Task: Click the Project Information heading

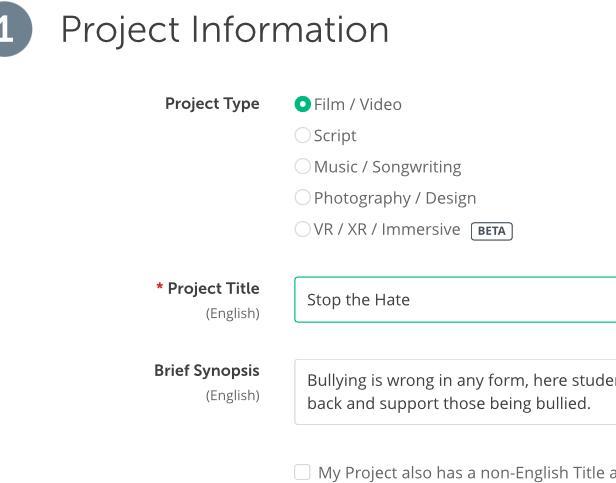Action: [x=225, y=30]
